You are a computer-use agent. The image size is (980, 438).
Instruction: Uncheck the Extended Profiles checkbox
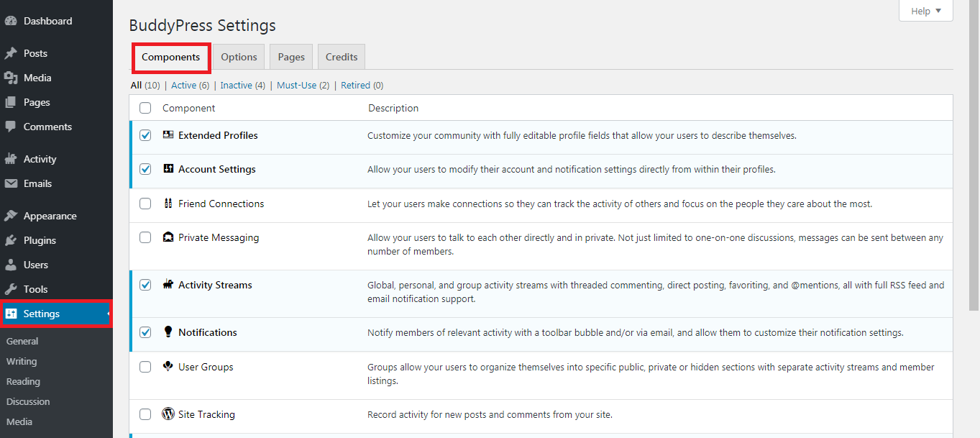[145, 135]
